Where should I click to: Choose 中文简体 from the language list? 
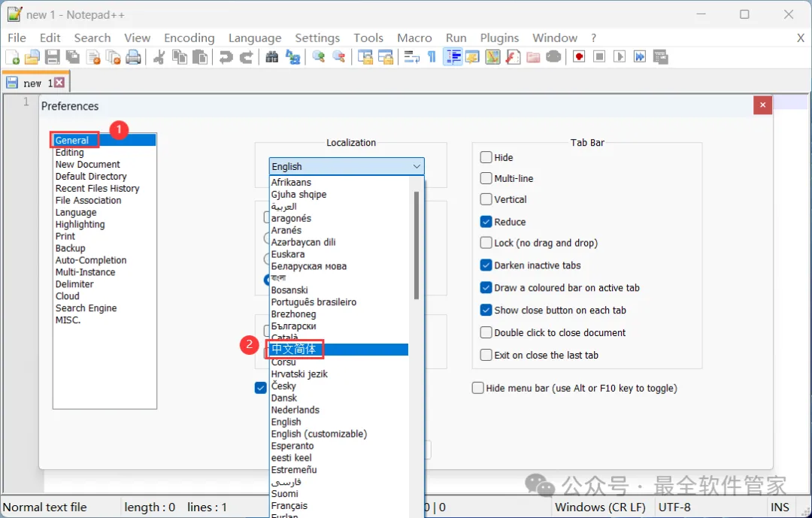coord(339,350)
